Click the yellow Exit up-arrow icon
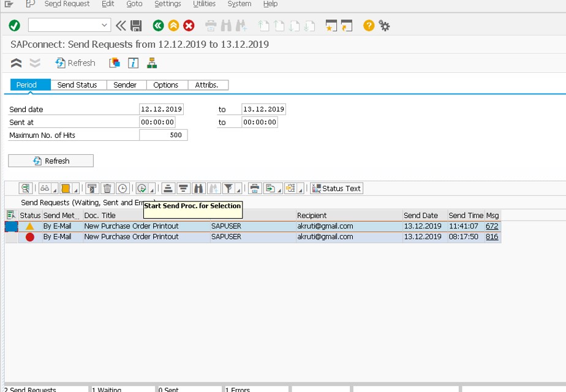Viewport: 566px width, 392px height. tap(173, 26)
